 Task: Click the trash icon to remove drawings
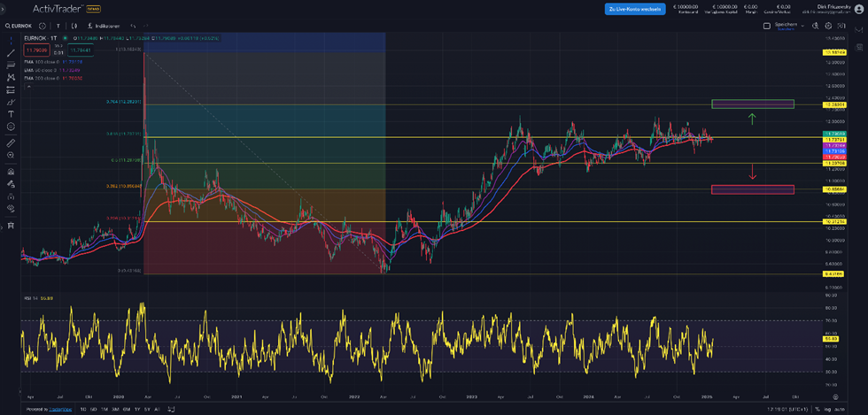11,226
